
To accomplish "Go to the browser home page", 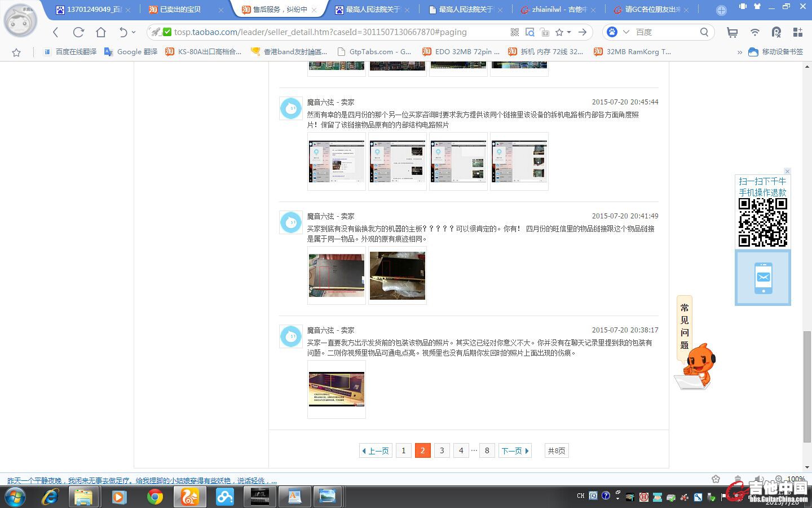I will 101,32.
